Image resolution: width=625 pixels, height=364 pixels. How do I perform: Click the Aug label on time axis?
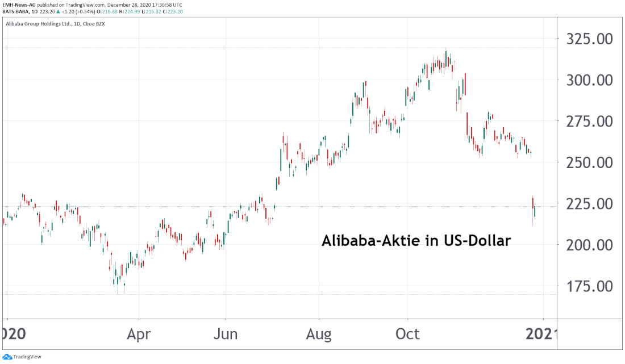319,333
